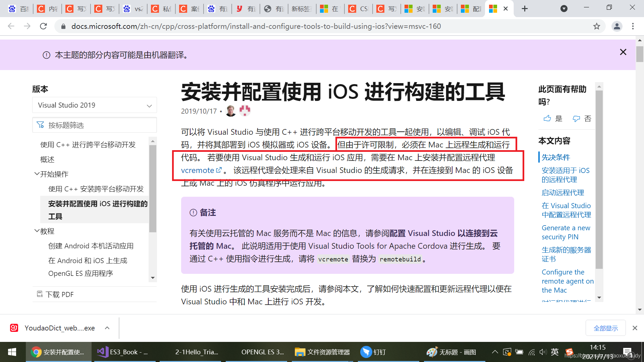The width and height of the screenshot is (644, 362).
Task: Click the browser forward arrow
Action: pos(27,26)
